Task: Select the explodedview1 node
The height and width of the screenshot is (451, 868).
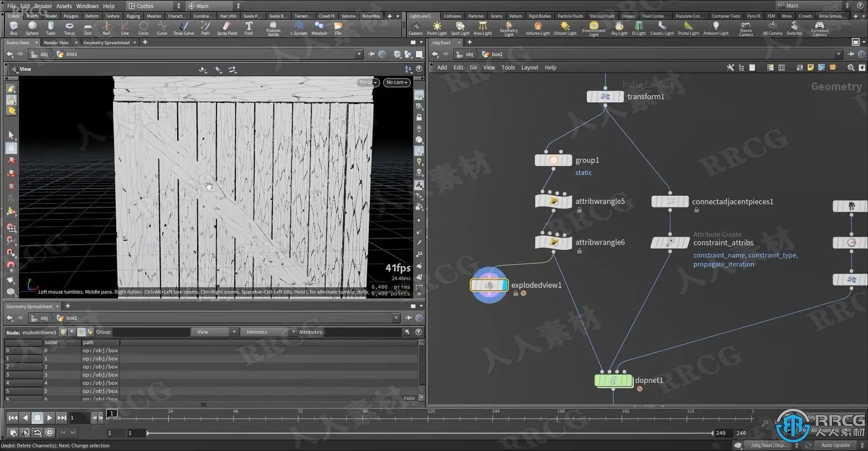Action: [488, 285]
